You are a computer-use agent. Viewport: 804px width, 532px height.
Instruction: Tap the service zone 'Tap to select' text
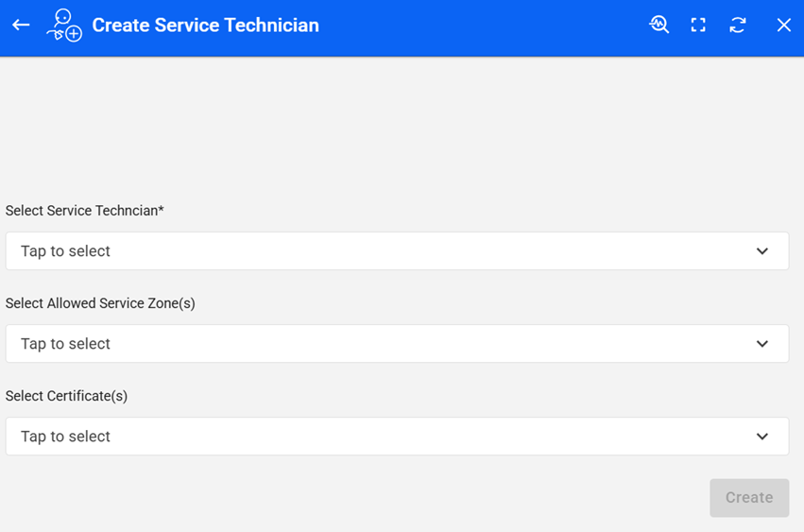click(65, 344)
